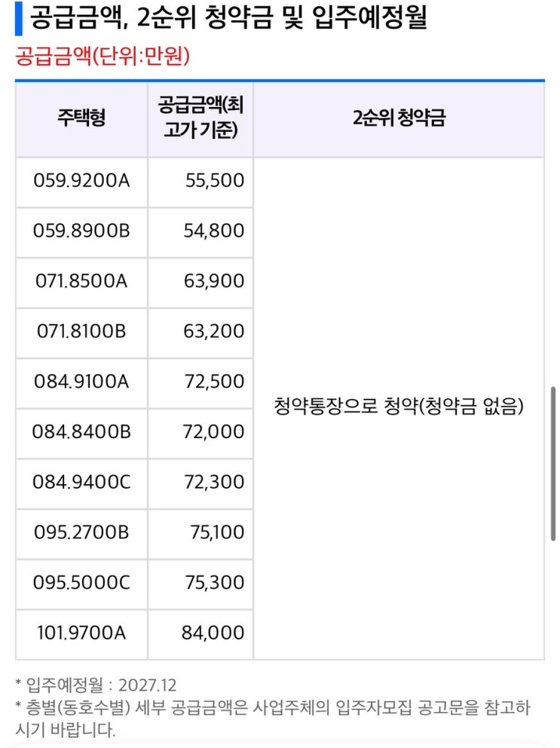Click the 2순위 청약금 column header
The height and width of the screenshot is (748, 560).
click(399, 119)
